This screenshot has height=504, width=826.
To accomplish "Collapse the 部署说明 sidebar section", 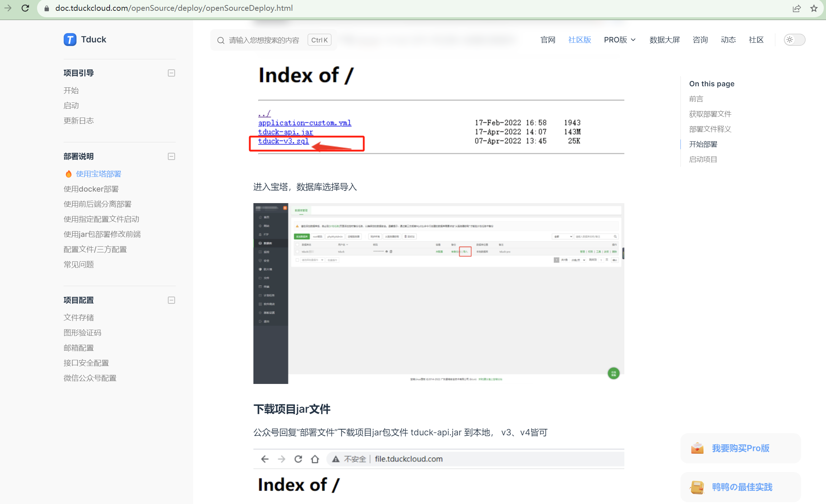I will coord(171,156).
